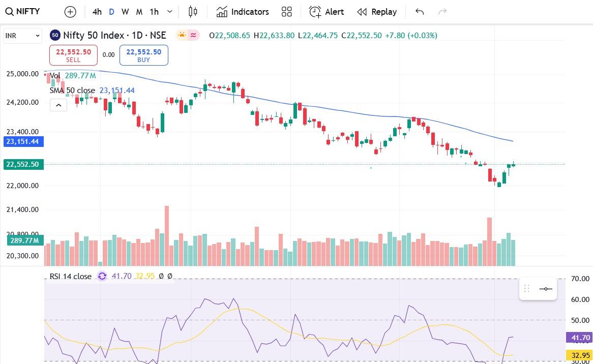Create an Alert

point(327,12)
